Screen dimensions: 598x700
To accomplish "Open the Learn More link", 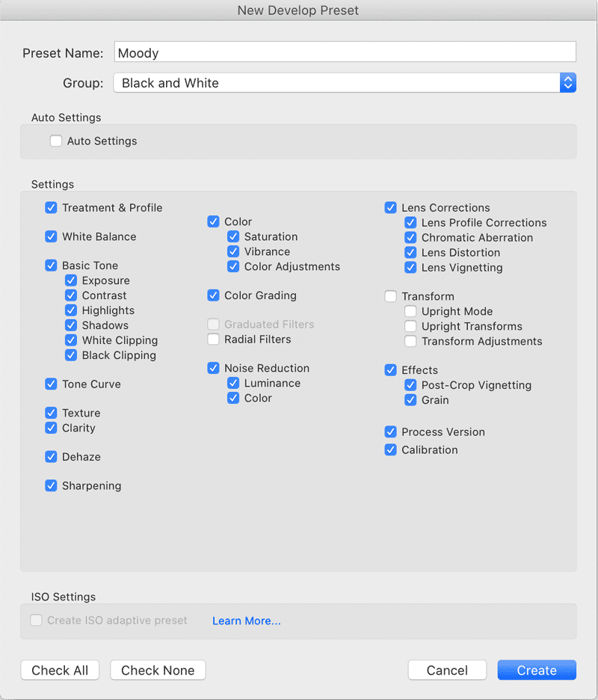I will [x=247, y=621].
